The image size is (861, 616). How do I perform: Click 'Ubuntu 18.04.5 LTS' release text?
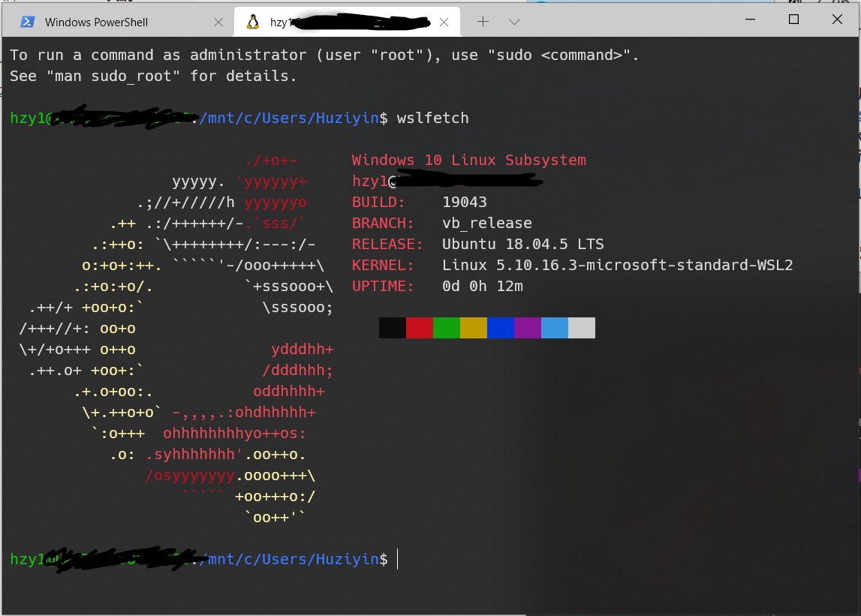(x=522, y=245)
